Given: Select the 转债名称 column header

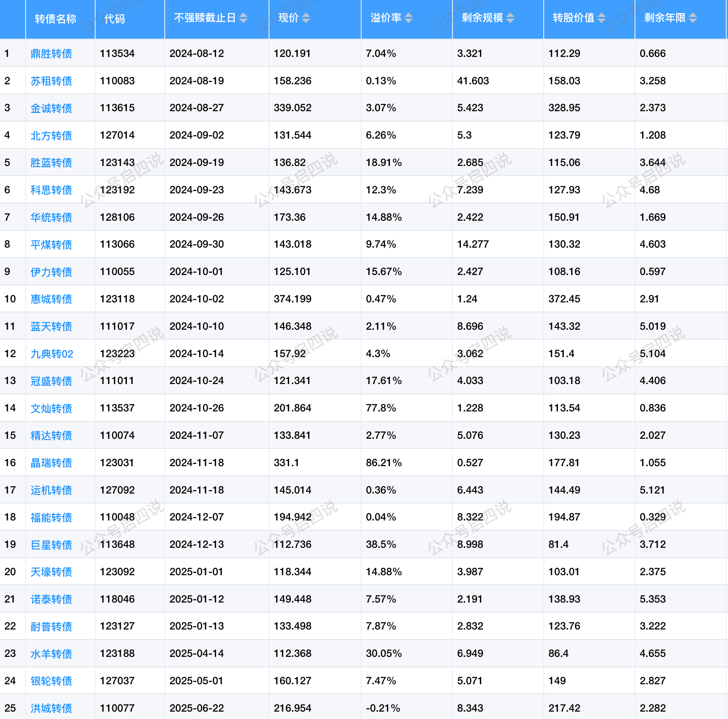Looking at the screenshot, I should point(55,19).
